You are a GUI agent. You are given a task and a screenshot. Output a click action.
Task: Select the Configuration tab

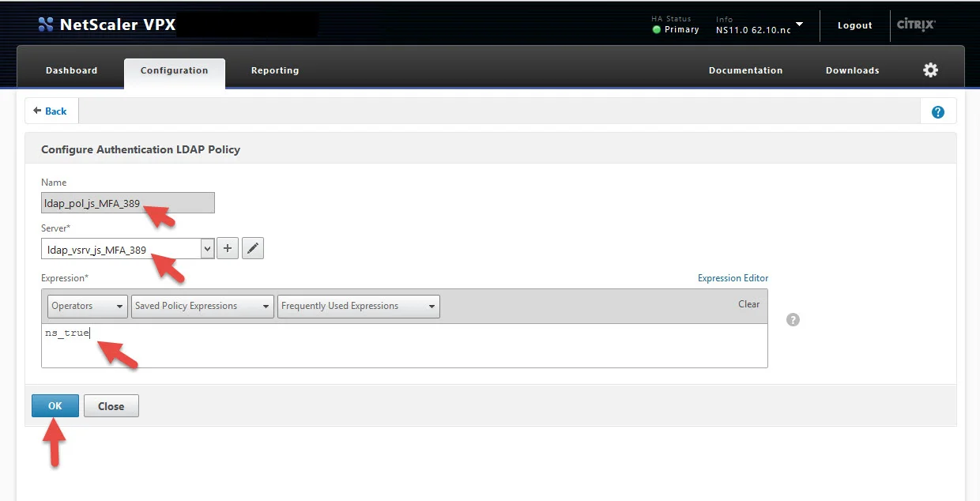click(175, 71)
